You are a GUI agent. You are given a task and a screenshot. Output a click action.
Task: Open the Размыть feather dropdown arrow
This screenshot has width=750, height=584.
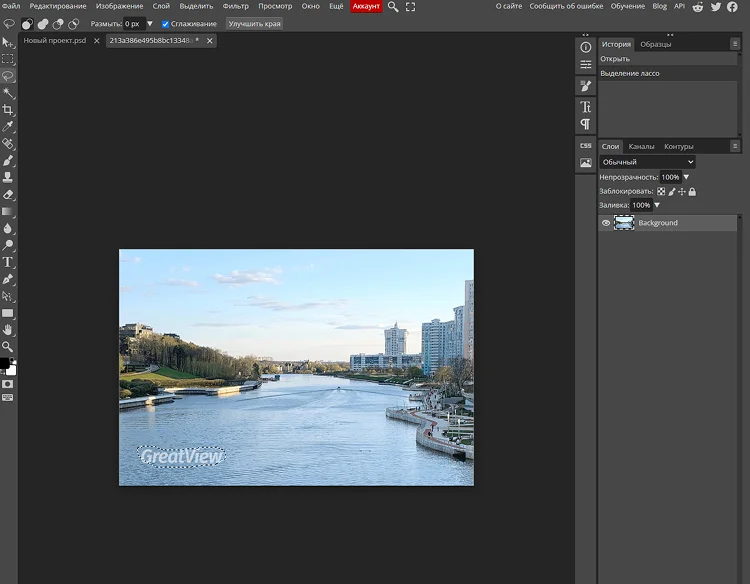pos(150,24)
